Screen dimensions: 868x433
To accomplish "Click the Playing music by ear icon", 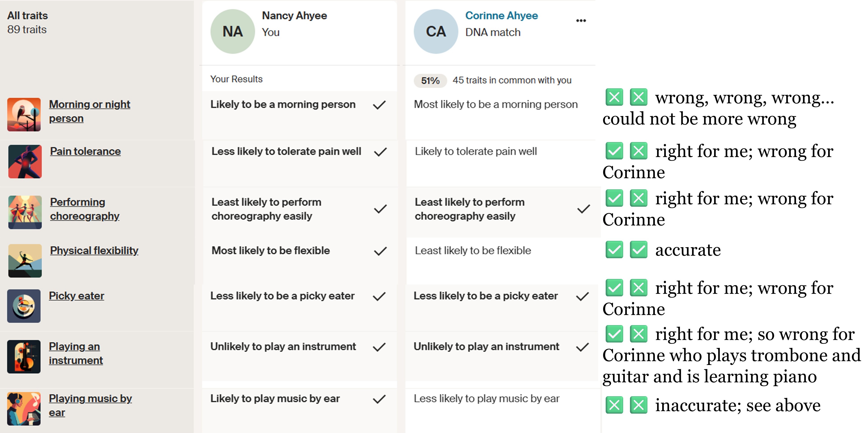I will [24, 408].
